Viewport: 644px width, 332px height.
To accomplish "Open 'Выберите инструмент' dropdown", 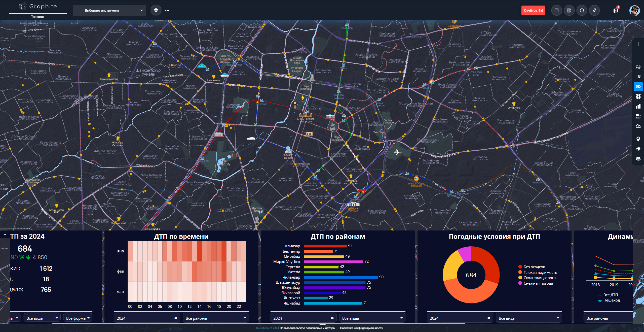I will click(109, 10).
